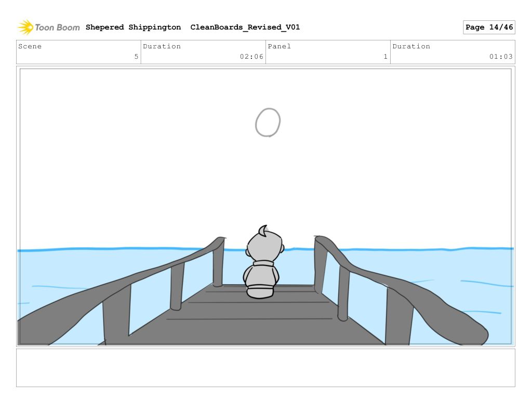The width and height of the screenshot is (532, 411).
Task: Select the CleanBoards_Revised_V01 file name text
Action: [245, 27]
